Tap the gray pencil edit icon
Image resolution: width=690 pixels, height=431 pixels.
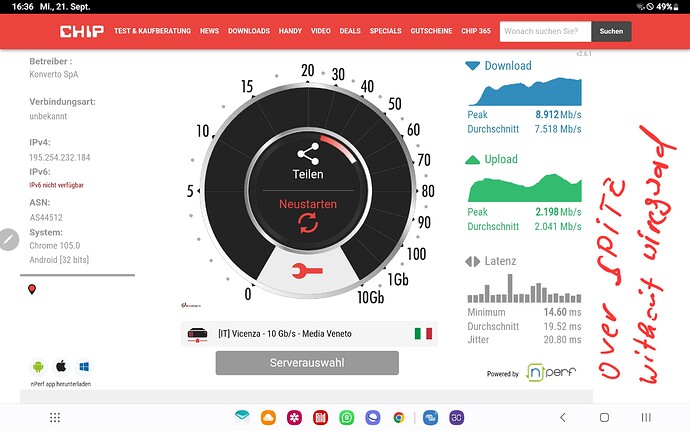[8, 240]
